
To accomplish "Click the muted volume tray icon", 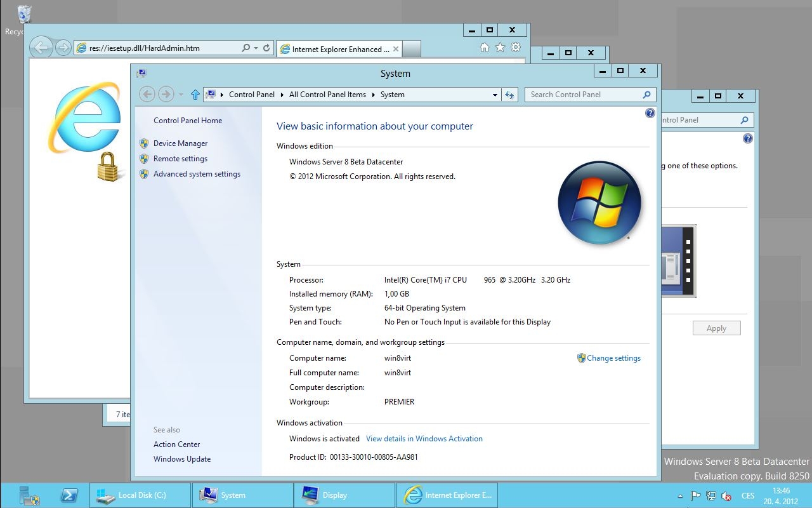I will pos(727,496).
